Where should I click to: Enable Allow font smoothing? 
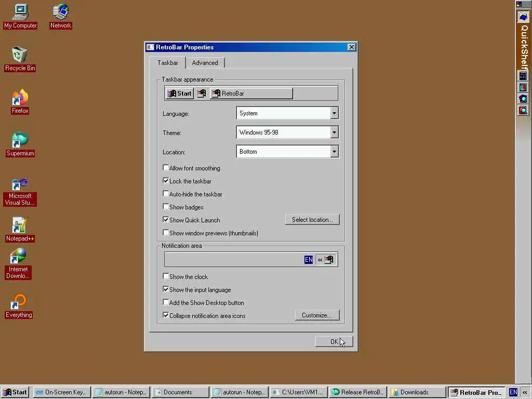click(x=166, y=168)
